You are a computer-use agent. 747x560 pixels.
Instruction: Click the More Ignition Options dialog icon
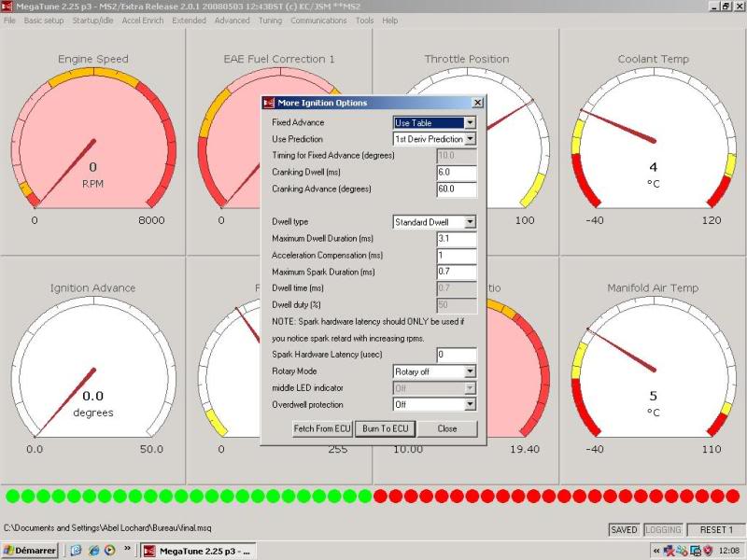269,103
